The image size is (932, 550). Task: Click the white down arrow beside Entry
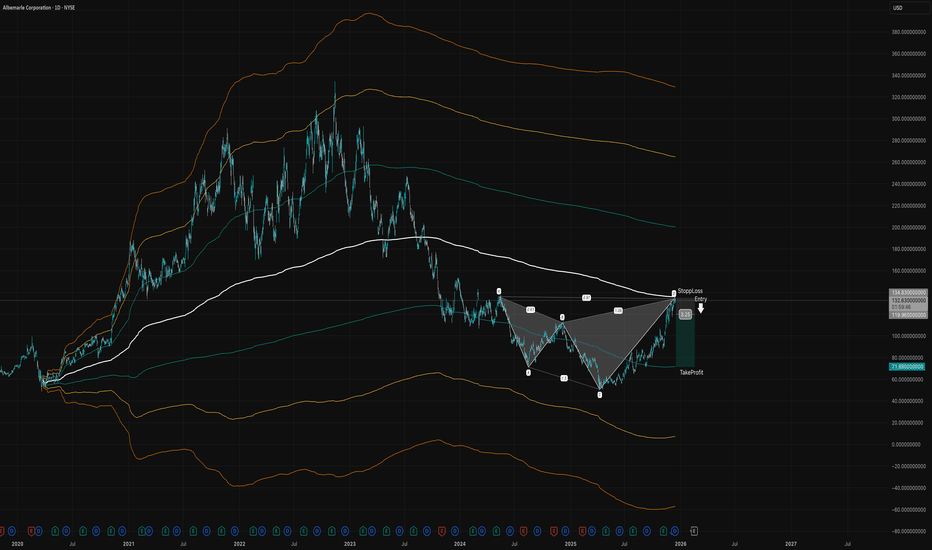(x=701, y=309)
